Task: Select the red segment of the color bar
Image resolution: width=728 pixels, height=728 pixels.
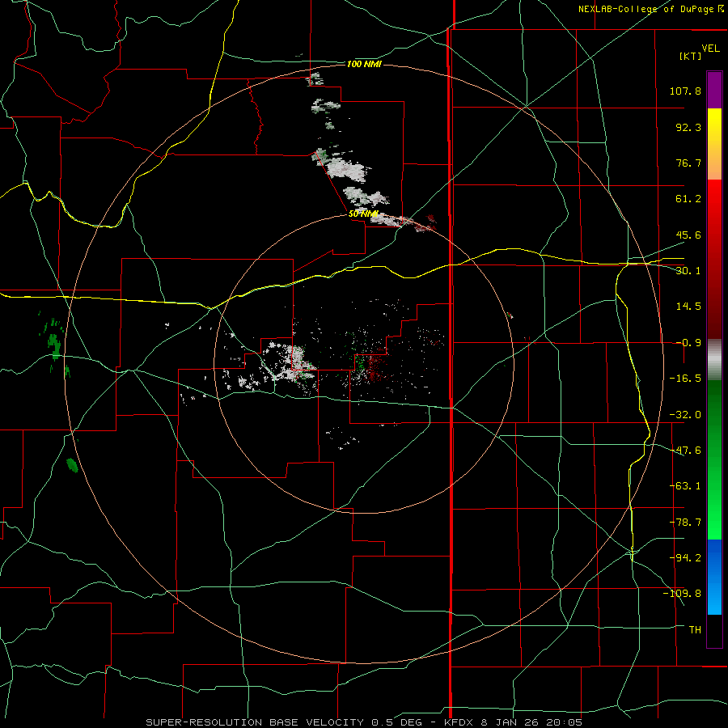Action: point(714,259)
